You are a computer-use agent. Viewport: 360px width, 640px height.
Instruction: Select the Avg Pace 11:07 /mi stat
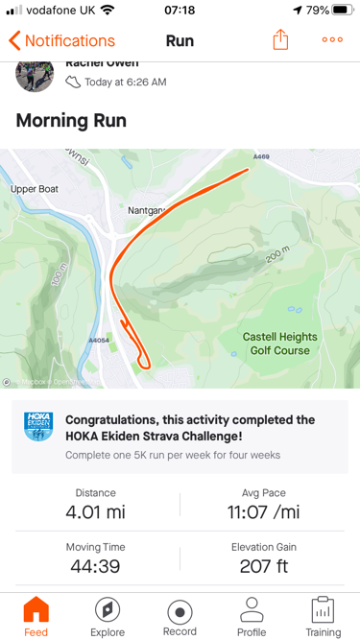click(x=263, y=505)
